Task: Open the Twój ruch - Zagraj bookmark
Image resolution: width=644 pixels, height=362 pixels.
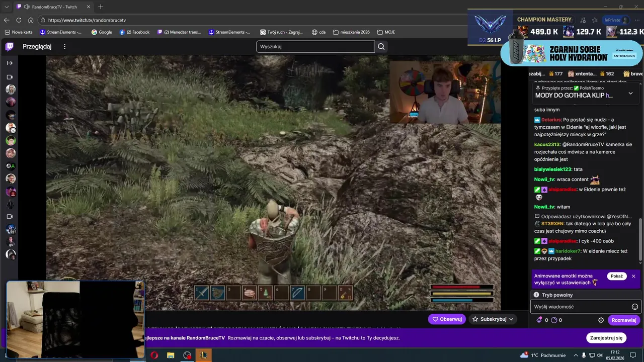Action: tap(281, 32)
